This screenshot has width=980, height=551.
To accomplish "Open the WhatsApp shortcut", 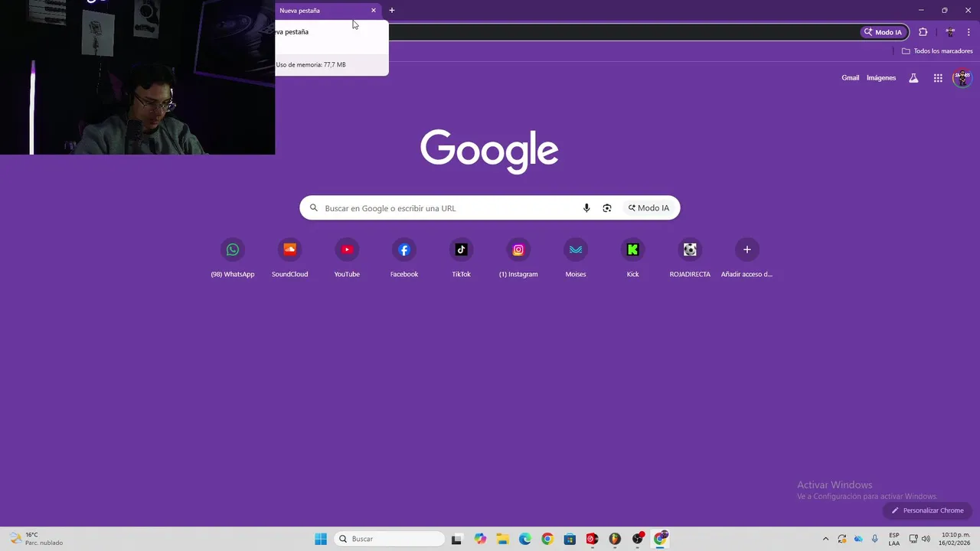I will pos(233,259).
